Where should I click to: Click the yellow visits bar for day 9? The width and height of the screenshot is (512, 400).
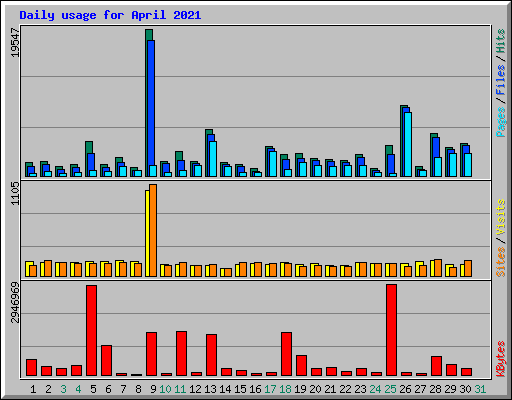pyautogui.click(x=147, y=233)
